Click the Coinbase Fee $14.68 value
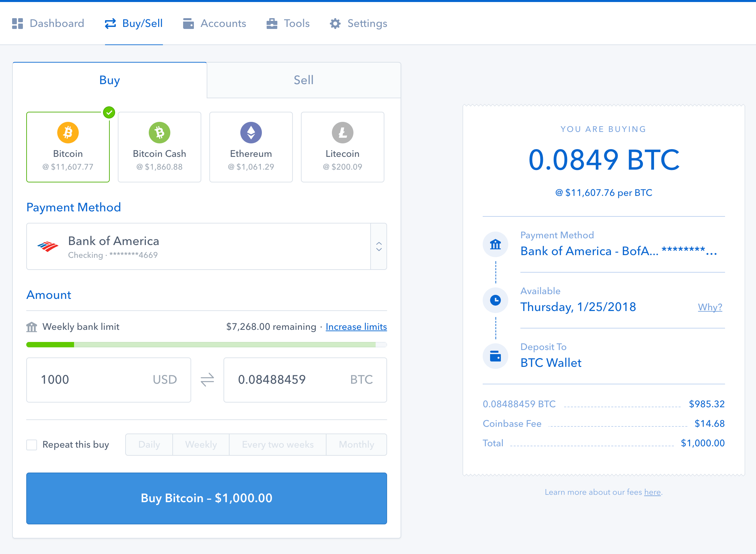Viewport: 756px width, 554px height. click(710, 424)
